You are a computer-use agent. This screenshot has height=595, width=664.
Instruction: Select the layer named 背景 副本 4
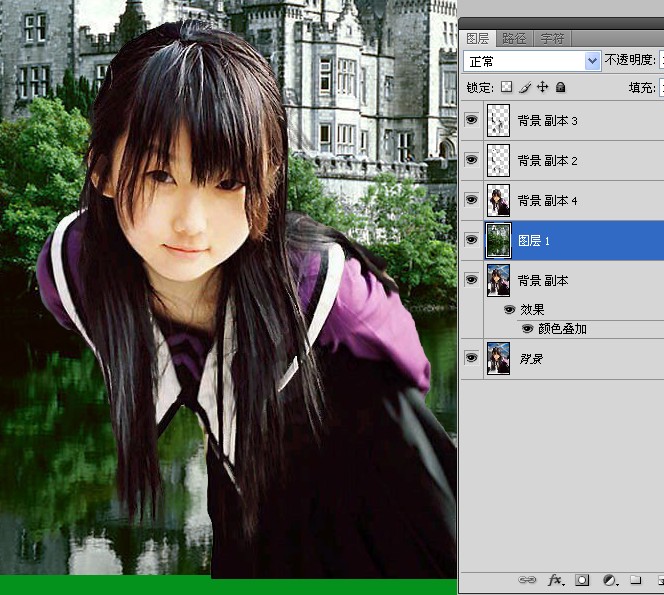(547, 201)
